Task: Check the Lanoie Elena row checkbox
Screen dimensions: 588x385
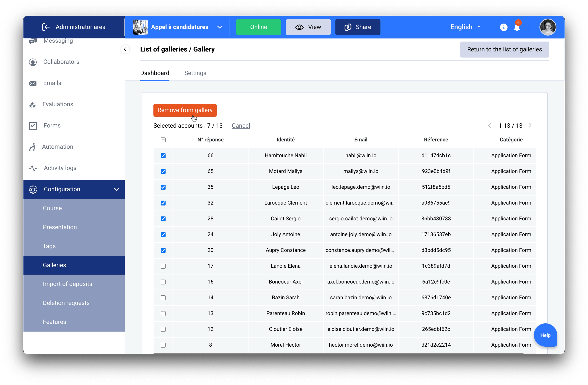Action: [x=163, y=266]
